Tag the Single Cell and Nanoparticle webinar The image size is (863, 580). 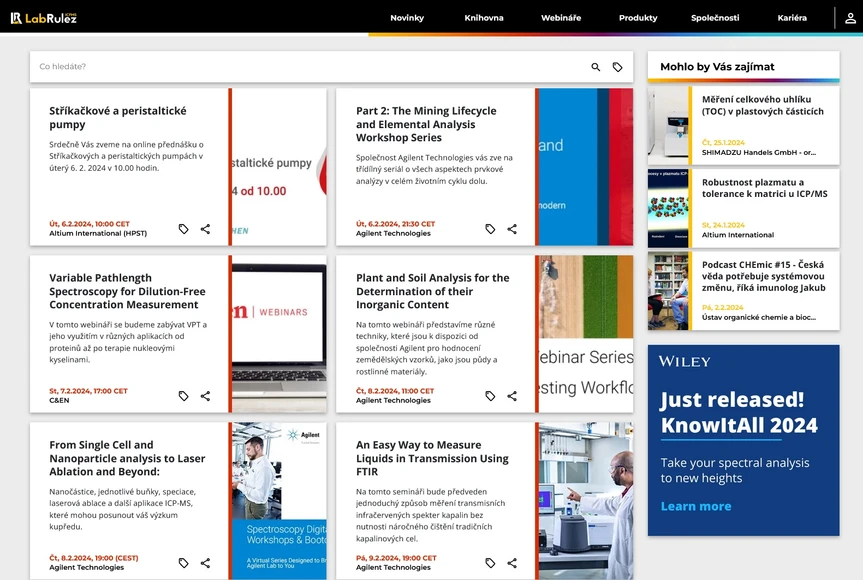tap(183, 563)
